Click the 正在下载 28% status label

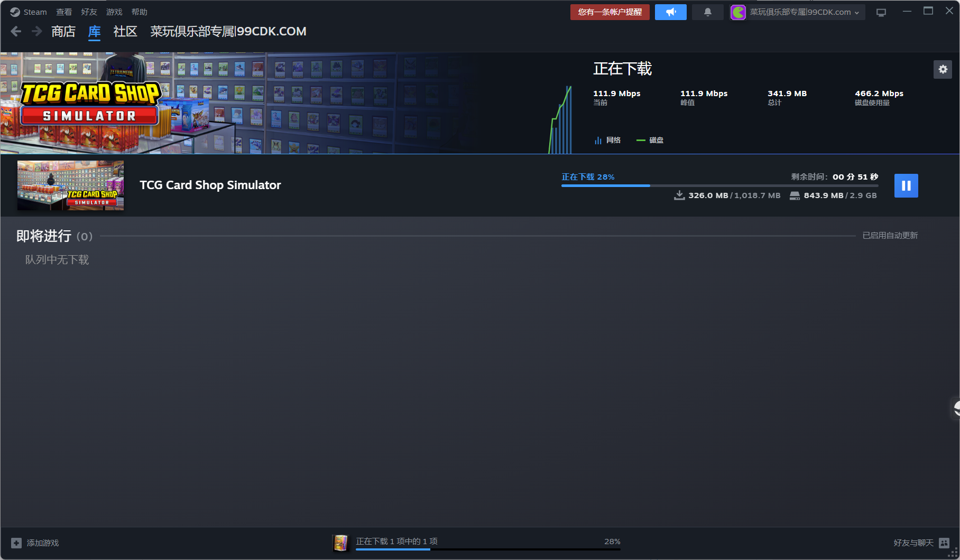(x=588, y=177)
